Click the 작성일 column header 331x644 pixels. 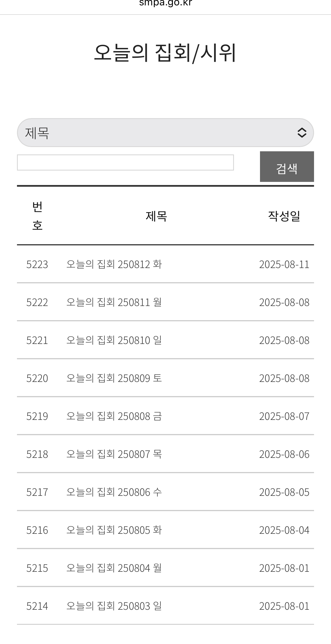click(x=284, y=216)
